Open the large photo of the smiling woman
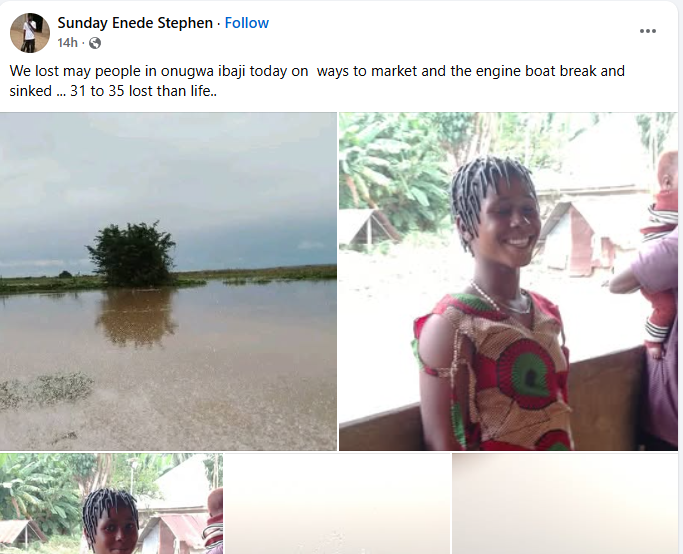The height and width of the screenshot is (554, 683). point(508,281)
